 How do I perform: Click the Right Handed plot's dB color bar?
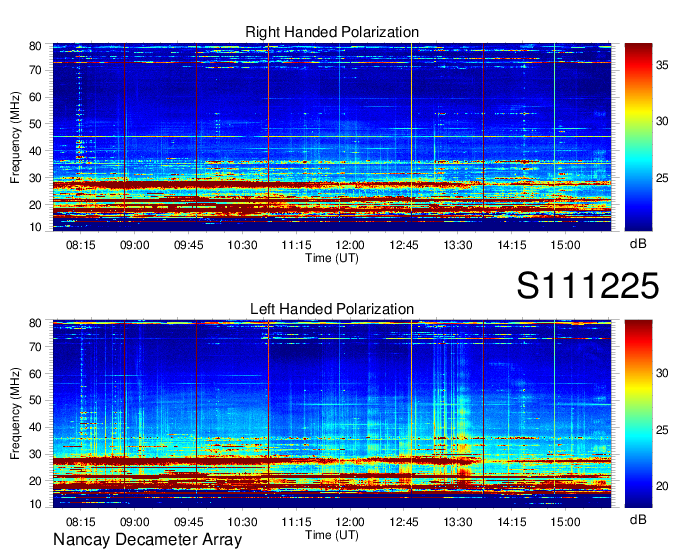coord(638,137)
